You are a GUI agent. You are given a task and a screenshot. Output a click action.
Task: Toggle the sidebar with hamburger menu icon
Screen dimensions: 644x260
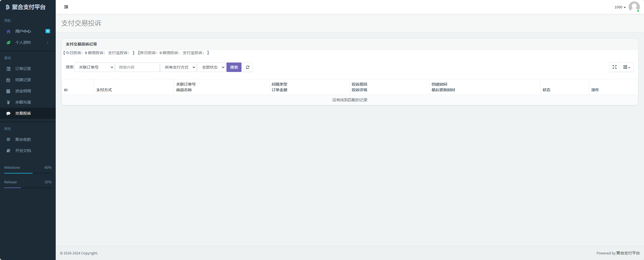(66, 7)
